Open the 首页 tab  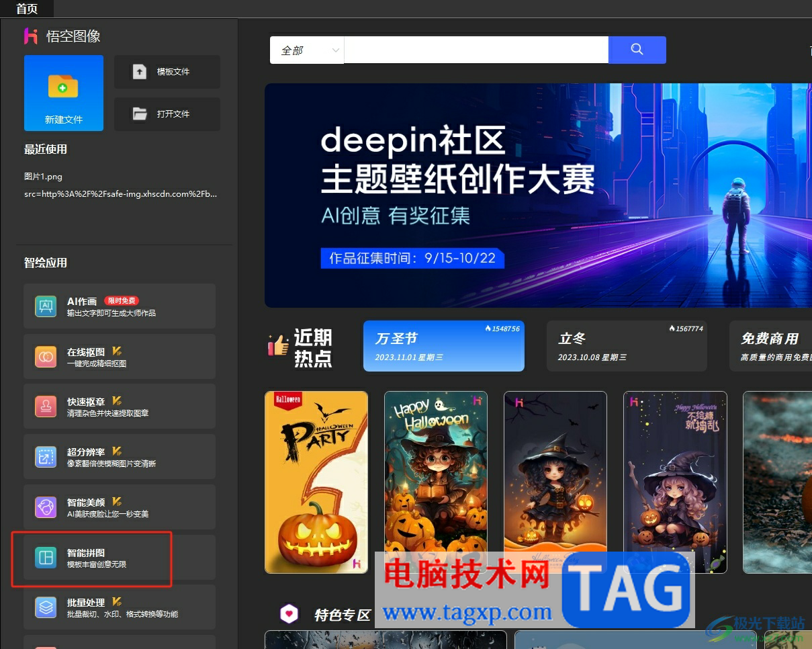27,9
